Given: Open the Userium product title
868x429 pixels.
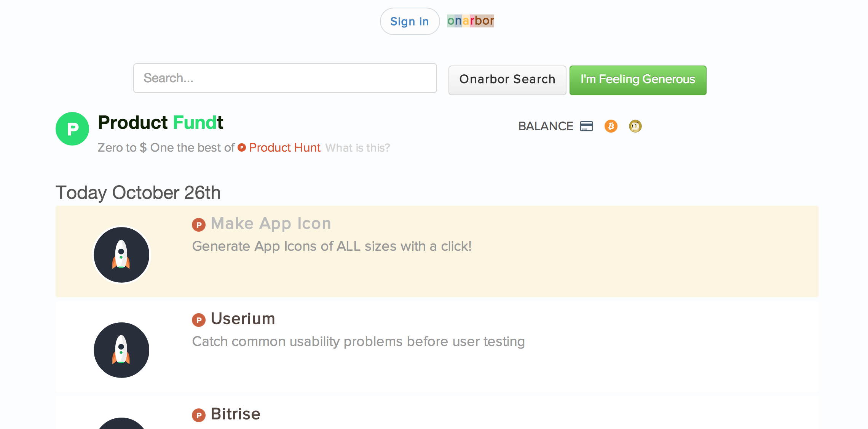Looking at the screenshot, I should tap(243, 319).
